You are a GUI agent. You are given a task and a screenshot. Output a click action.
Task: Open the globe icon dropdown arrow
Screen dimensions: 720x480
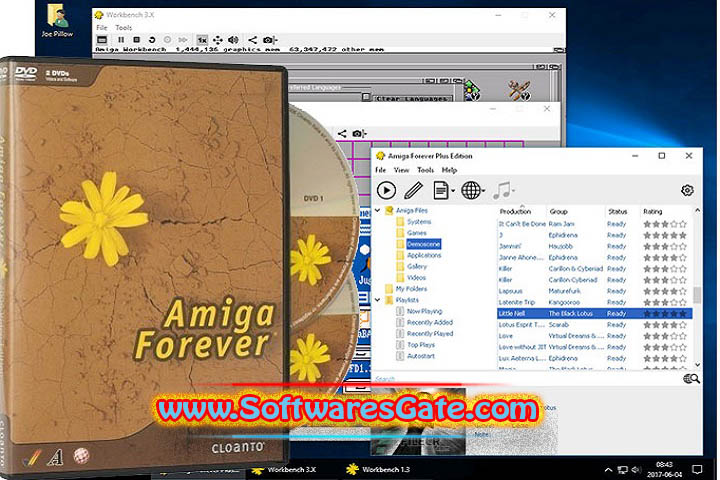(483, 191)
